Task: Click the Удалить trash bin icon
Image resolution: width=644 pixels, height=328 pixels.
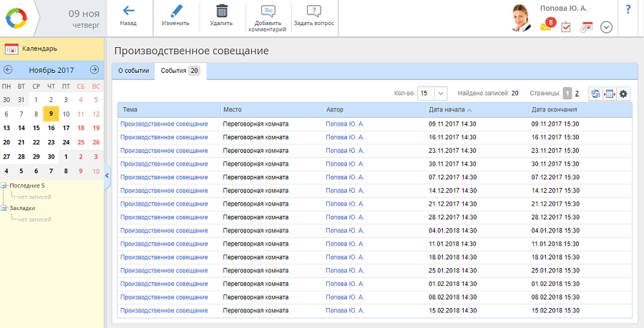Action: [222, 11]
